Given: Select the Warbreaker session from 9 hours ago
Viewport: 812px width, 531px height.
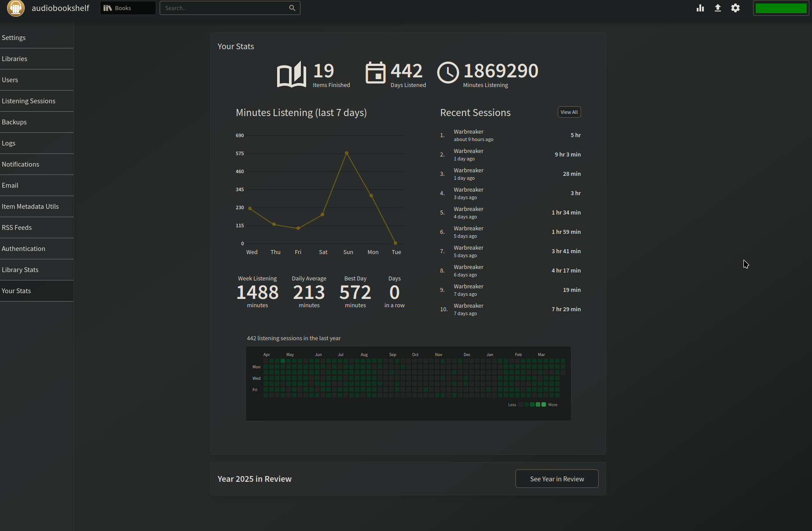Looking at the screenshot, I should click(x=510, y=135).
